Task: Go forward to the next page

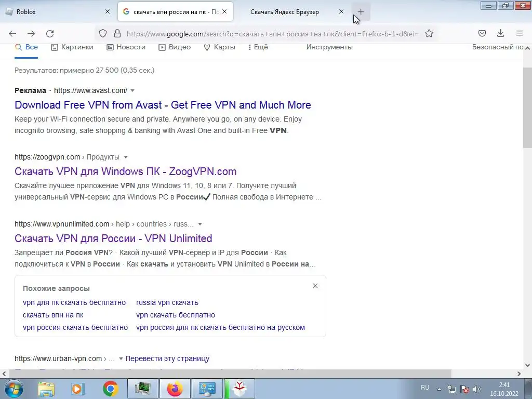Action: click(31, 33)
